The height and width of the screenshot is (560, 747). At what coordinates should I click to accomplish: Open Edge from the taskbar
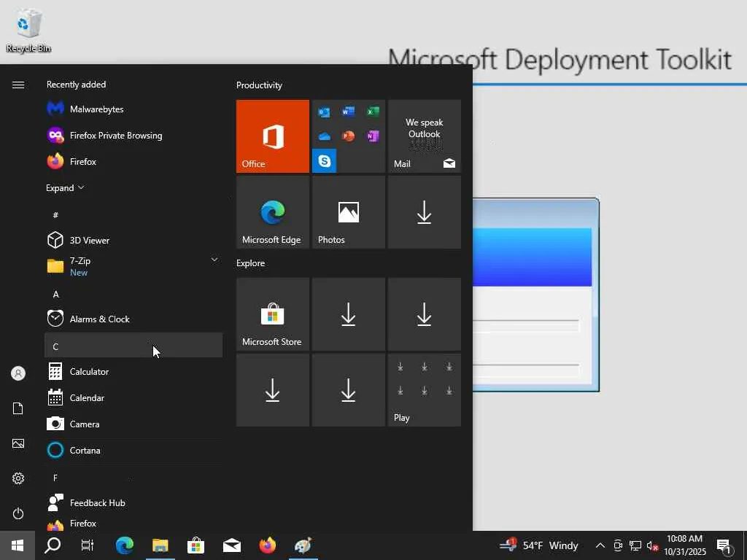point(125,545)
